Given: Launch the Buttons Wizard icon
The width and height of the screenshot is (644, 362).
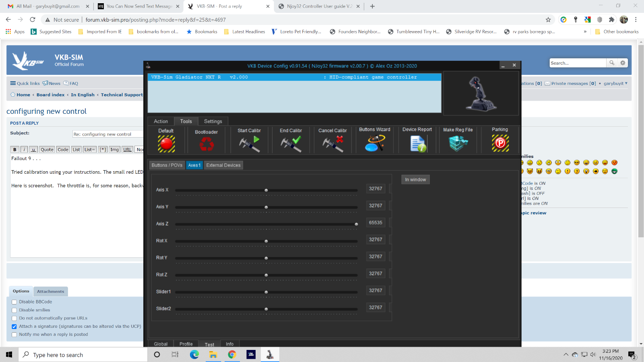Looking at the screenshot, I should pos(375,143).
